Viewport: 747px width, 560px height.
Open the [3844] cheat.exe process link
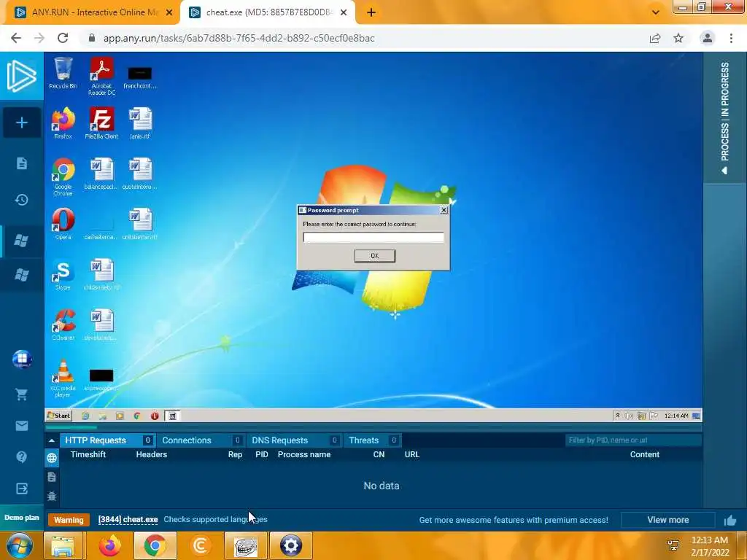tap(128, 519)
